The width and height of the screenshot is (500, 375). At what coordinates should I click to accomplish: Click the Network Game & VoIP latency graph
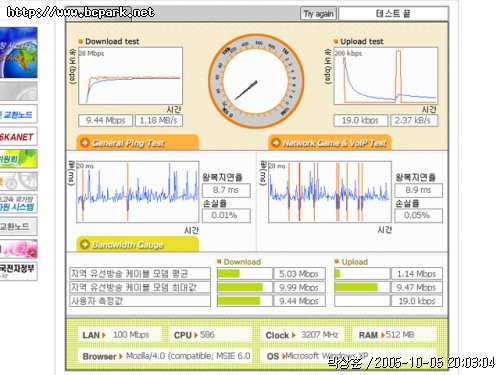(330, 192)
